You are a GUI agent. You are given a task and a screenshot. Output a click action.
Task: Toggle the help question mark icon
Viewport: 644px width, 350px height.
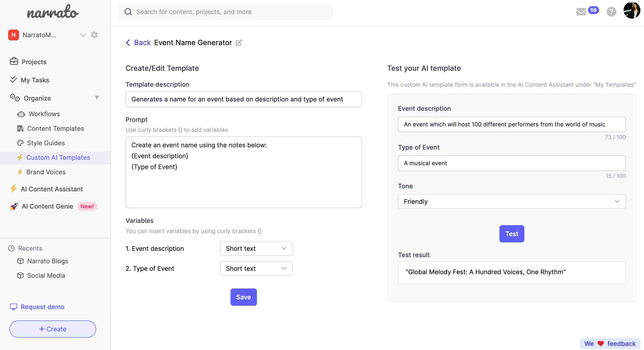[611, 12]
